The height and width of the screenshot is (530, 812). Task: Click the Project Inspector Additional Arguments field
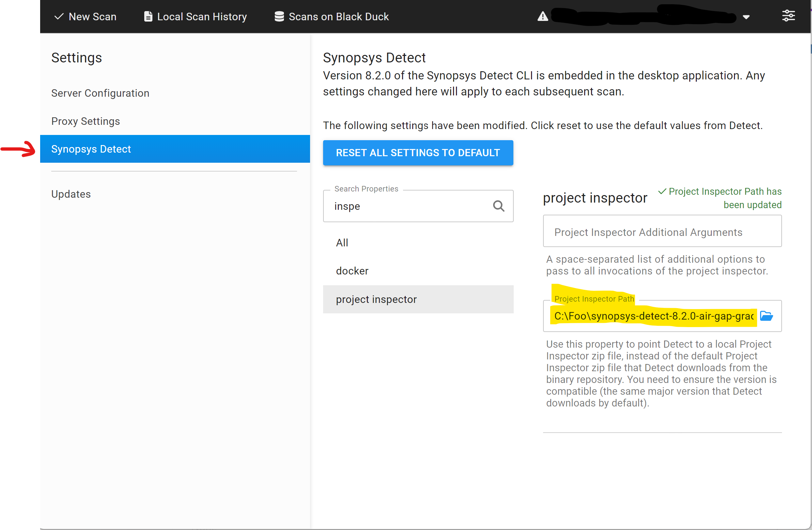(662, 232)
